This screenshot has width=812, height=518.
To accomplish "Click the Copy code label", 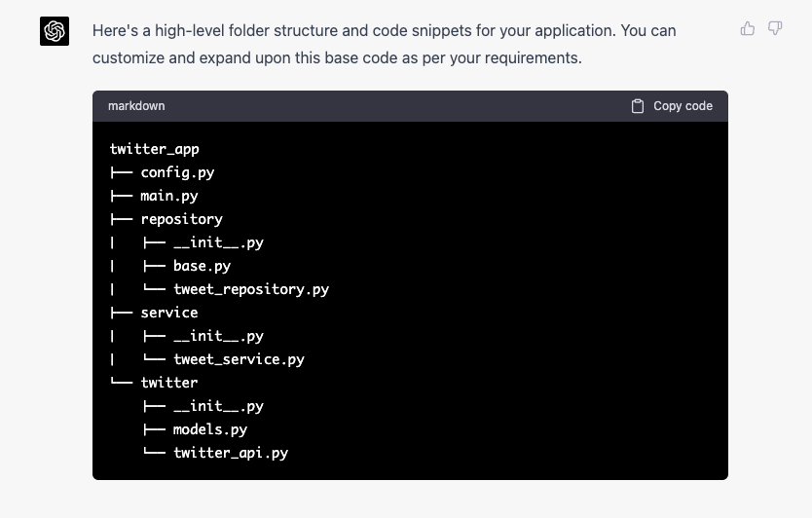I will (x=683, y=106).
